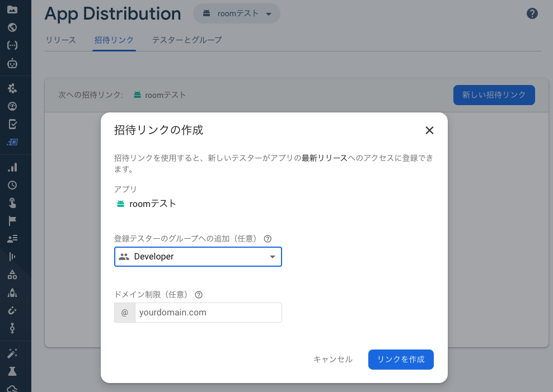Open Custom Definitions shapes sidebar icon
The width and height of the screenshot is (553, 392).
[x=12, y=275]
